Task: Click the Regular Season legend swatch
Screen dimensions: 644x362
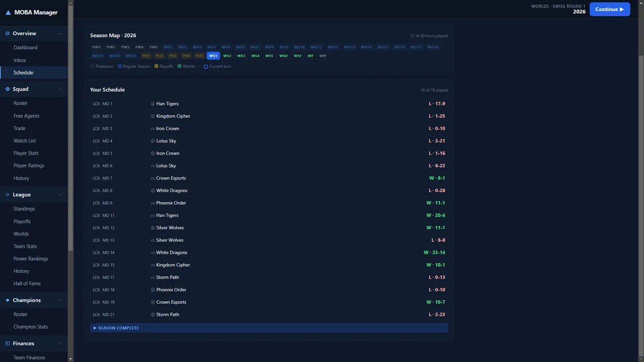Action: click(x=120, y=66)
